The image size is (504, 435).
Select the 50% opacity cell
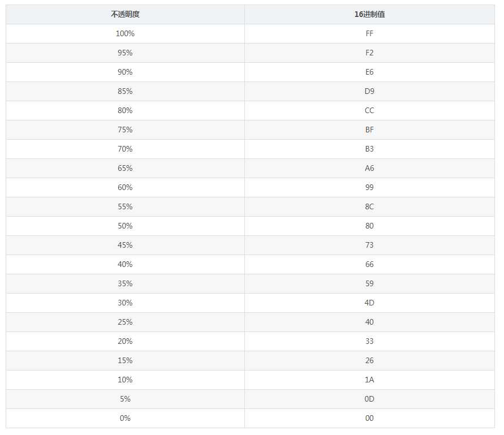tap(125, 226)
